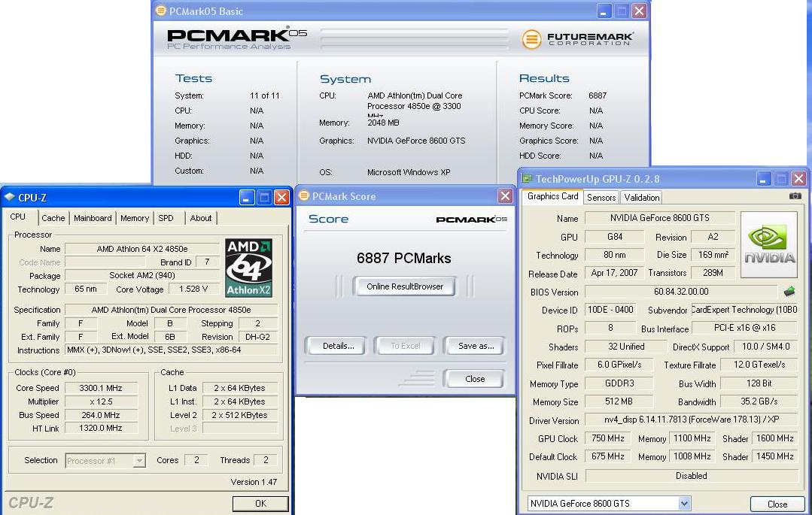The width and height of the screenshot is (812, 515).
Task: Click the Core Speed value 3300.1 MHz
Action: coord(100,388)
